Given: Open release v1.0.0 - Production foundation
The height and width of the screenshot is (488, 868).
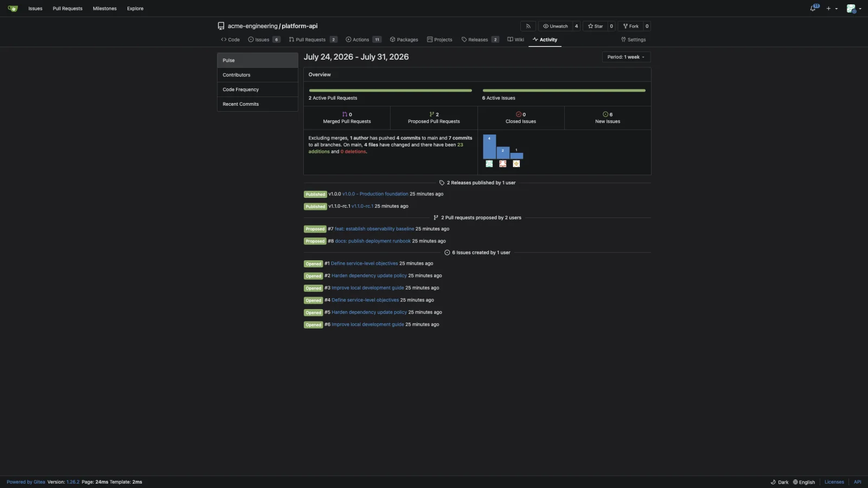Looking at the screenshot, I should pyautogui.click(x=375, y=194).
